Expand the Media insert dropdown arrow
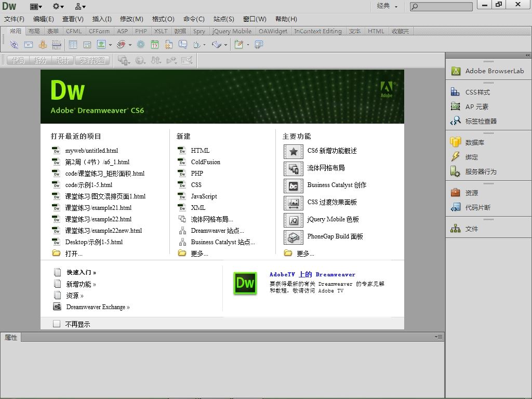532x399 pixels. coord(130,45)
